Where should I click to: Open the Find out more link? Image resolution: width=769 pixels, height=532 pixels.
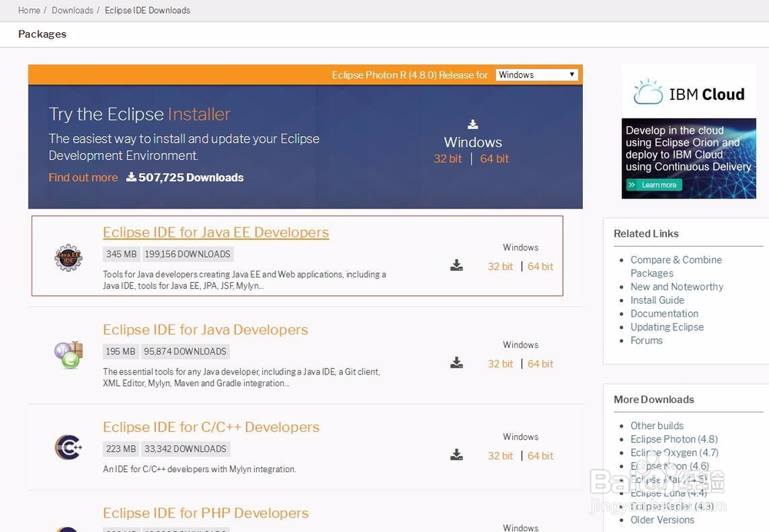pyautogui.click(x=83, y=178)
